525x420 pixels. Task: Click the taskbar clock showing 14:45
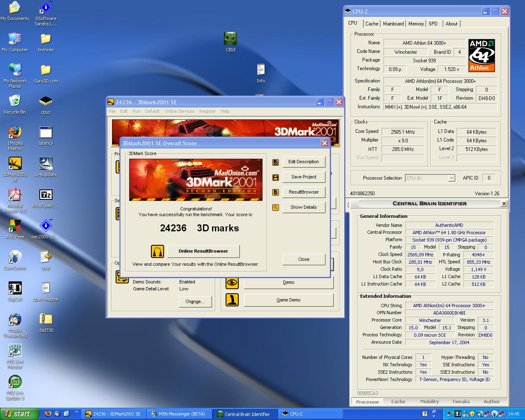tap(514, 414)
